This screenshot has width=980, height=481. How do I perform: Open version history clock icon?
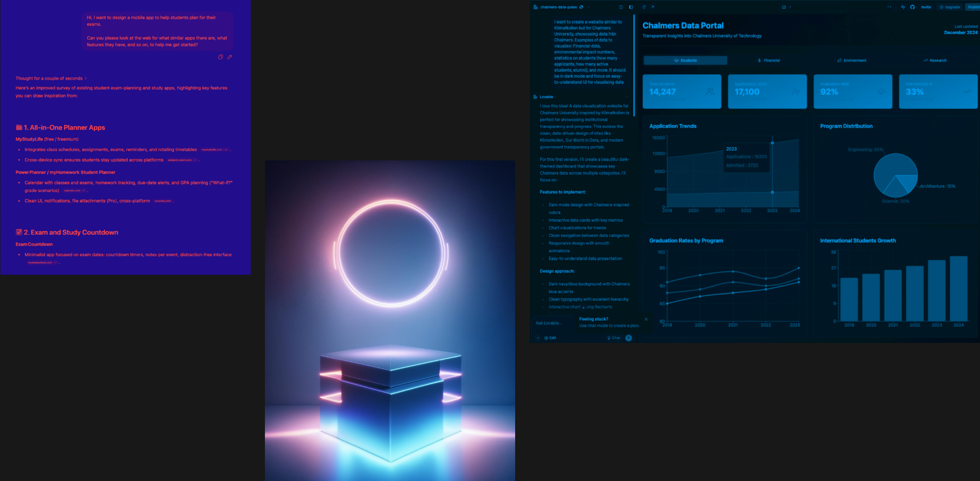pos(621,7)
